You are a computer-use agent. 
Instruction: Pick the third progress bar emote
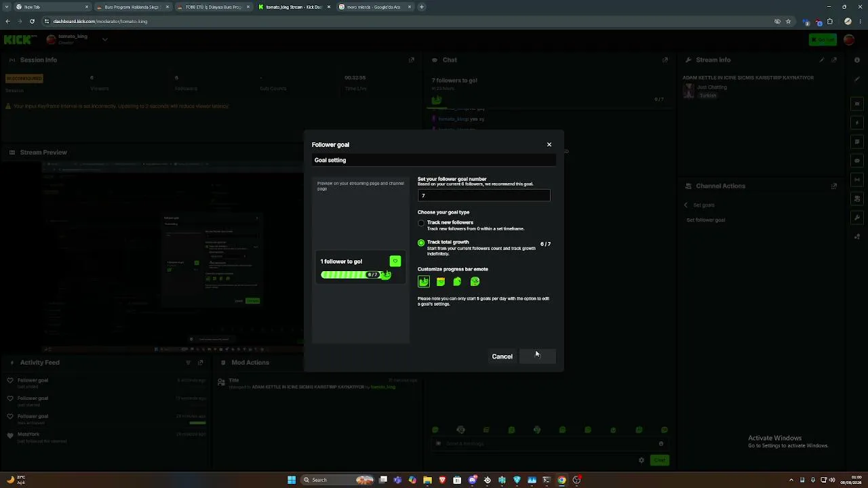click(458, 281)
